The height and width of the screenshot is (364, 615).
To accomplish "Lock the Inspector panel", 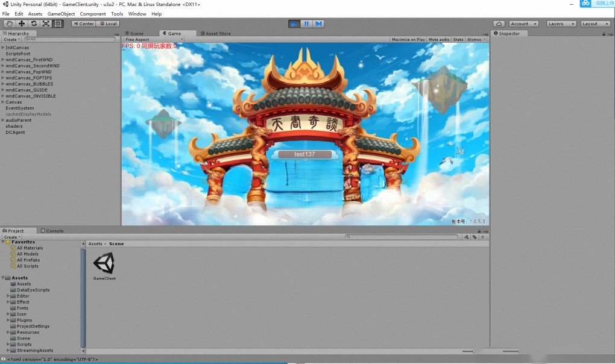I will pos(604,34).
